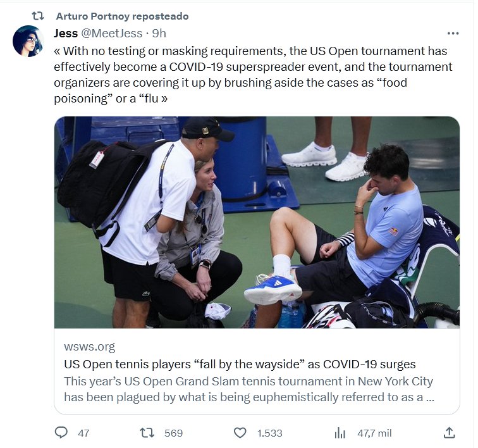Click the 47,7 mil views count
478x448 pixels.
pyautogui.click(x=374, y=433)
